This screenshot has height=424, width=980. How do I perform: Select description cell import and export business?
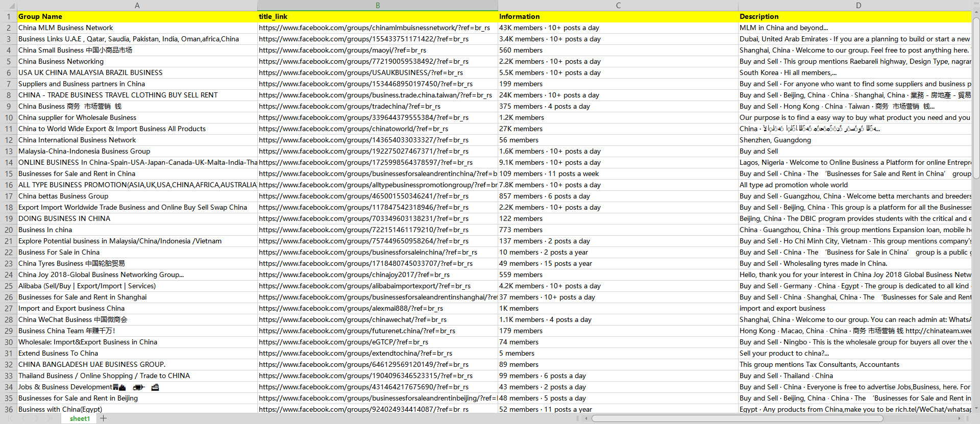coord(855,308)
